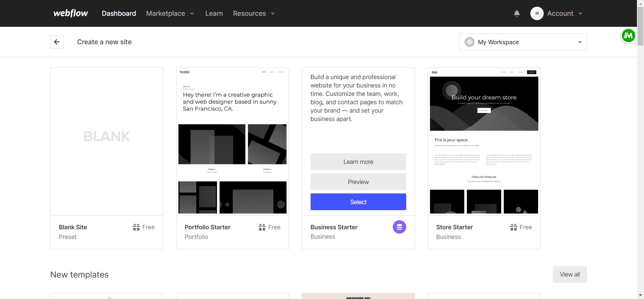Expand the Resources dropdown menu
Viewport: 644px width, 299px height.
click(254, 13)
